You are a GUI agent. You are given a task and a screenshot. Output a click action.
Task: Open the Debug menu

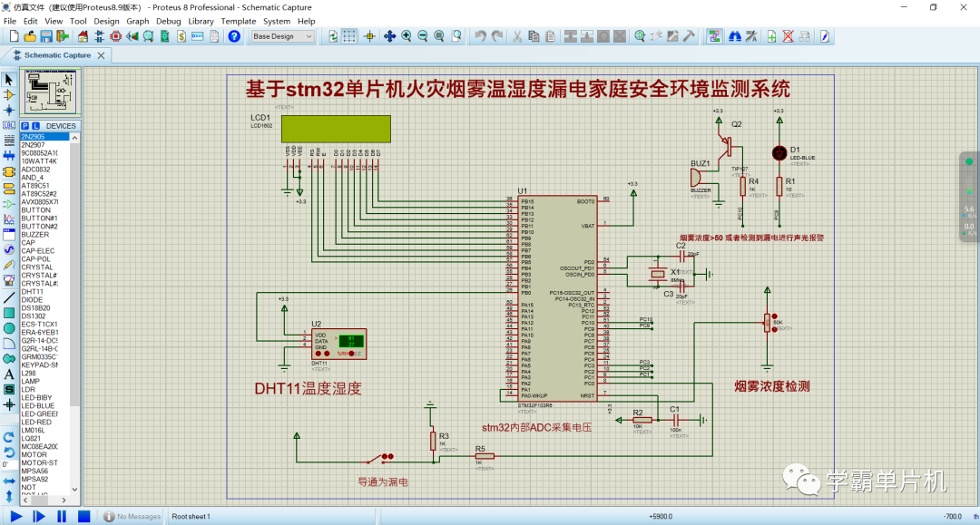pyautogui.click(x=168, y=21)
